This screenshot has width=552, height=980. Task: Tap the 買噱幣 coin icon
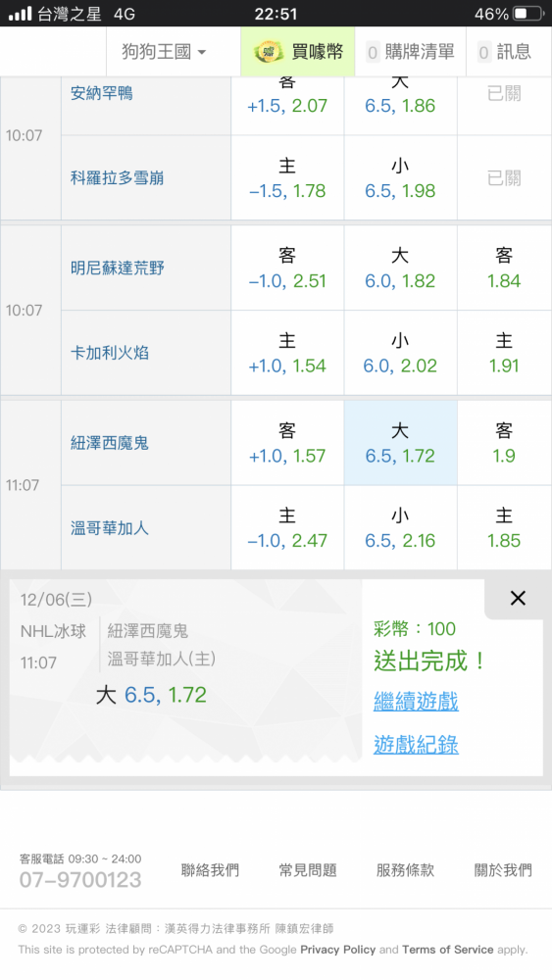pos(269,51)
